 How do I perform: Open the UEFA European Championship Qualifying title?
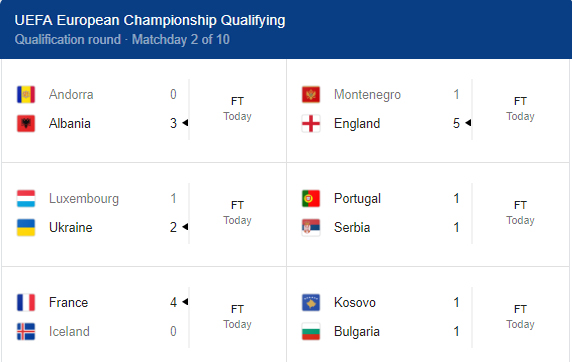(x=150, y=20)
